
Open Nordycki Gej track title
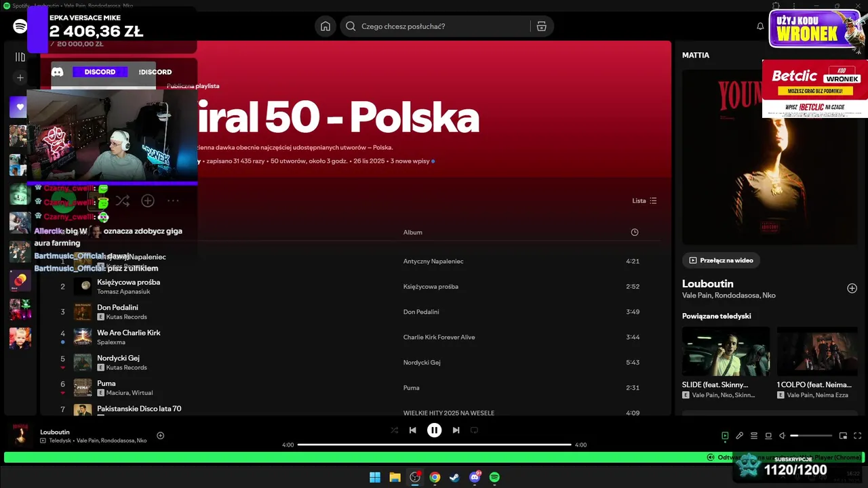(x=118, y=358)
